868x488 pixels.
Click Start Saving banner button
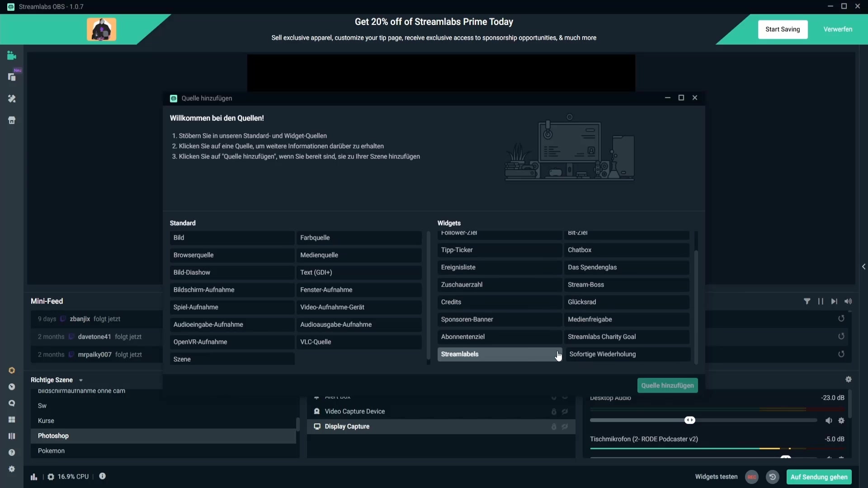(782, 29)
